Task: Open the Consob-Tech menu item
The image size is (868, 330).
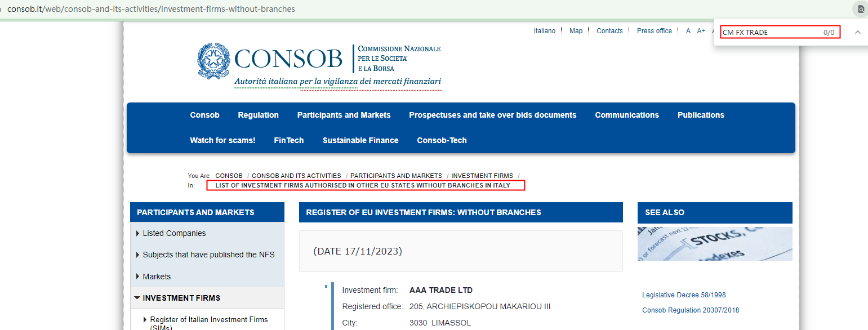Action: (x=442, y=140)
